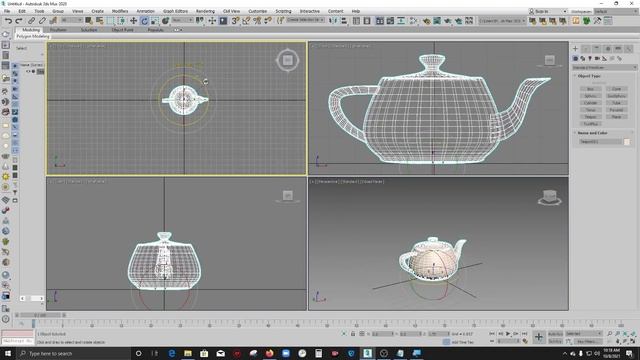Click Maximize Viewport Toggle icon
The height and width of the screenshot is (360, 640).
coord(633,341)
